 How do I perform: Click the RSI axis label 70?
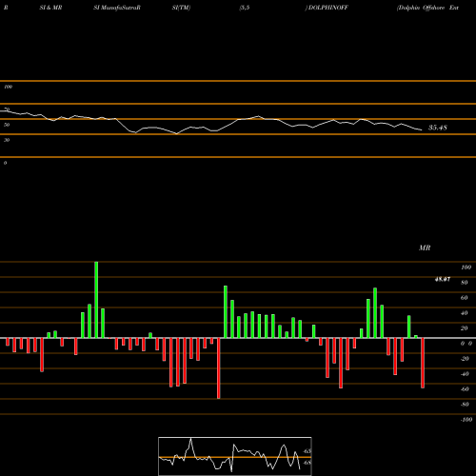7,109
